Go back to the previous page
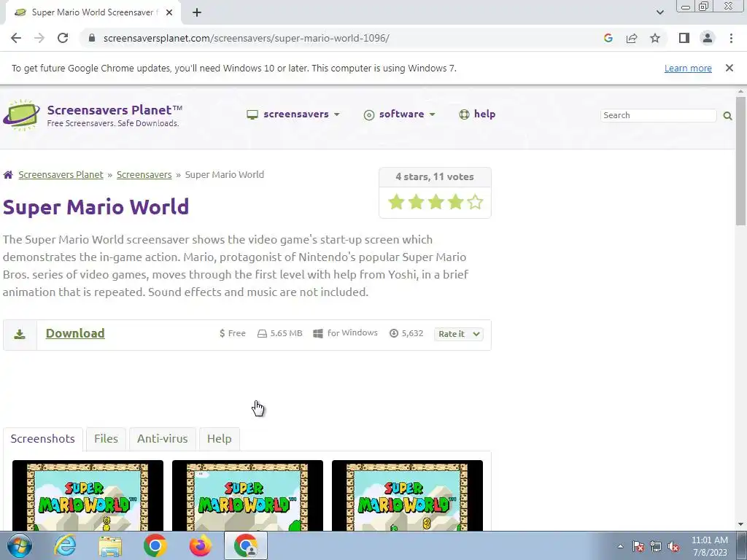Image resolution: width=747 pixels, height=560 pixels. pos(16,38)
